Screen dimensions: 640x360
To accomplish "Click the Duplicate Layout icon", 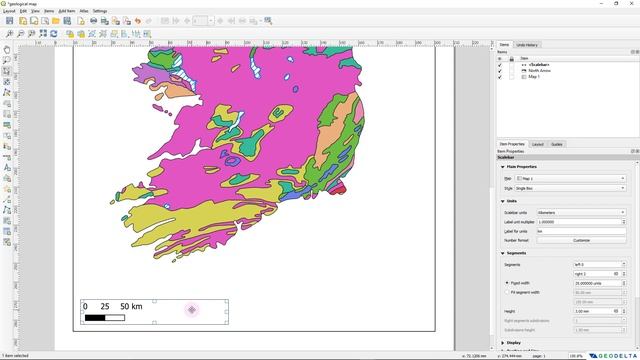I will pyautogui.click(x=34, y=21).
